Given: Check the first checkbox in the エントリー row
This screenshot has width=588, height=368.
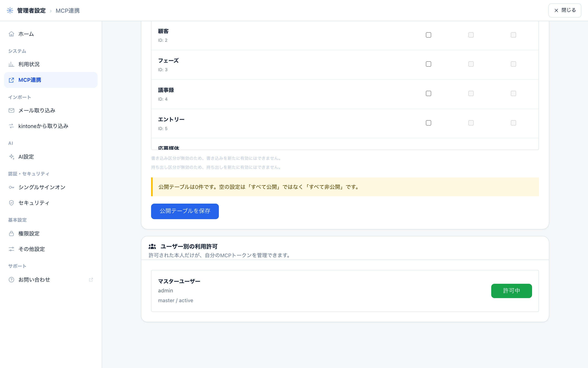Looking at the screenshot, I should (429, 123).
